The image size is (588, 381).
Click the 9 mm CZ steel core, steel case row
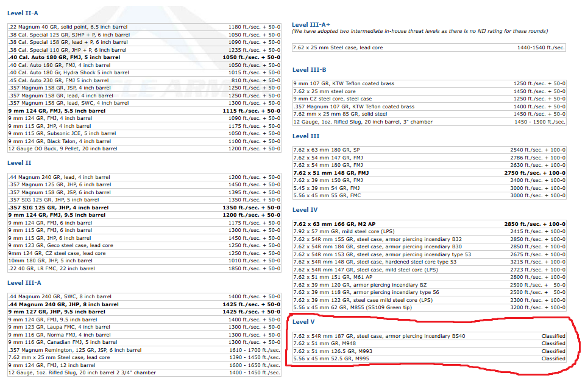point(430,99)
